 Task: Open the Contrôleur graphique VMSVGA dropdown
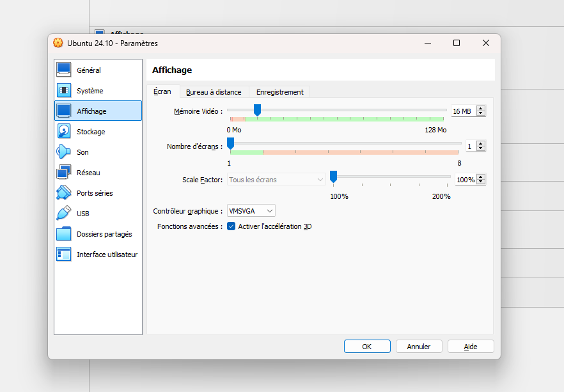[x=251, y=211]
